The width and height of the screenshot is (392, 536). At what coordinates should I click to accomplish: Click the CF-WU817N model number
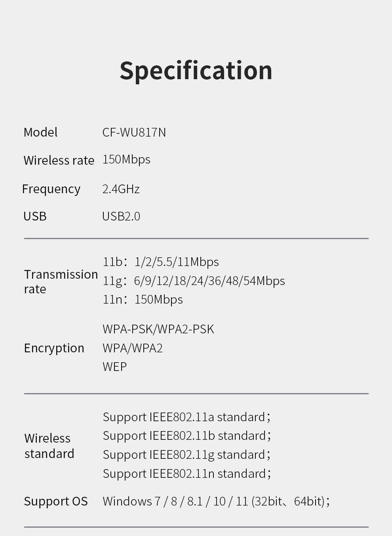coord(134,132)
